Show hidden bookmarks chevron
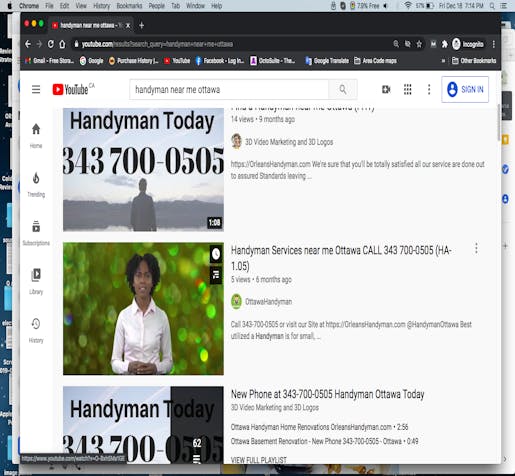The image size is (515, 476). click(x=443, y=61)
